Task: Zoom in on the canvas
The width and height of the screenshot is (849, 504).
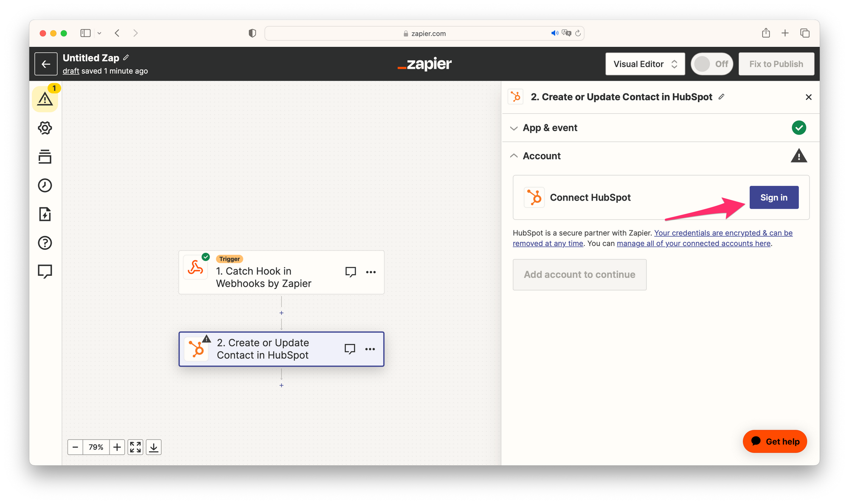Action: 117,447
